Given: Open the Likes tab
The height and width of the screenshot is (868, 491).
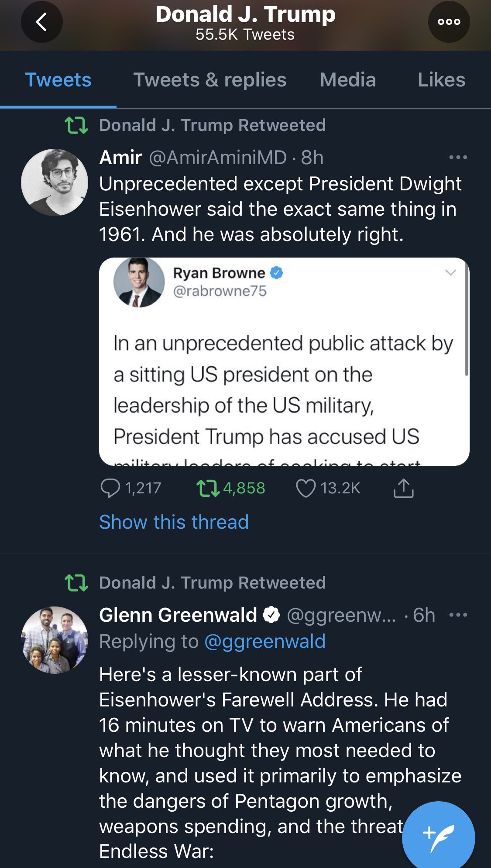Looking at the screenshot, I should pyautogui.click(x=441, y=80).
